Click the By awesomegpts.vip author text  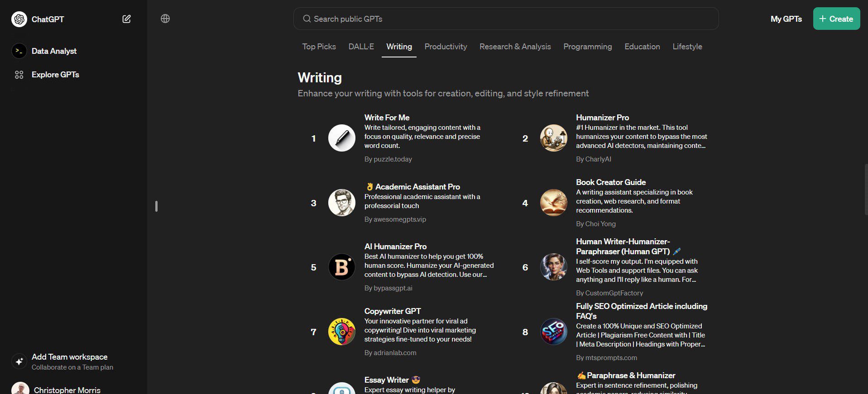coord(395,219)
